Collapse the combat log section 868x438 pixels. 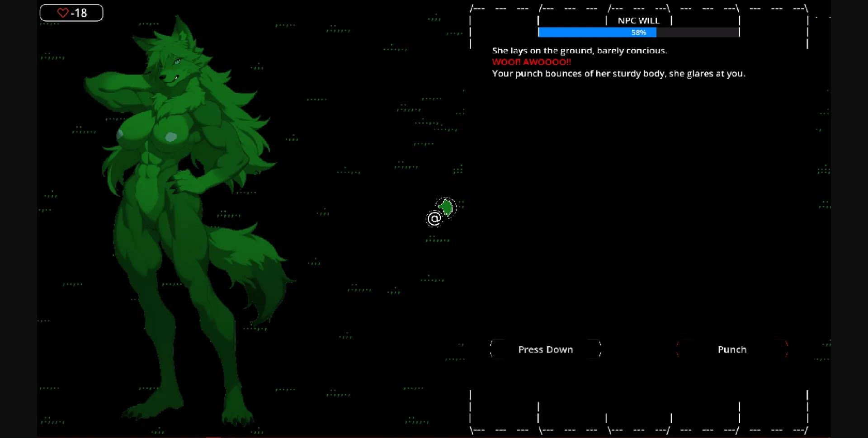click(x=618, y=62)
